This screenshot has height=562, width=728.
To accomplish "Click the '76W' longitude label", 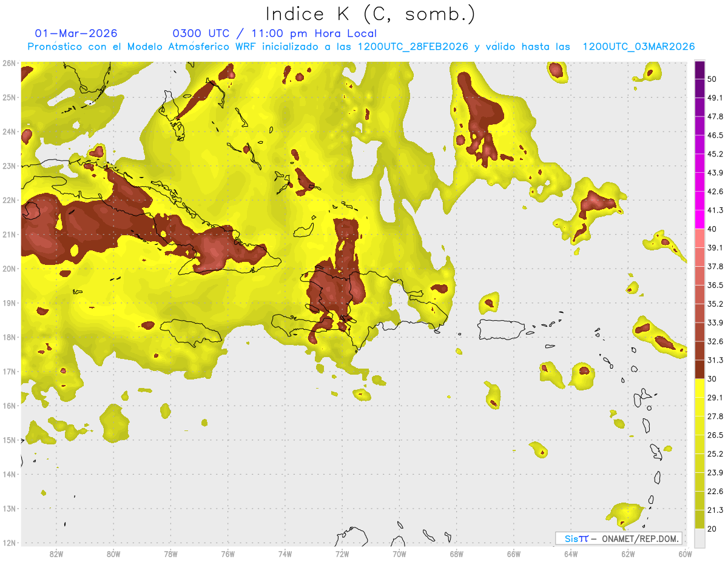I will [x=228, y=554].
